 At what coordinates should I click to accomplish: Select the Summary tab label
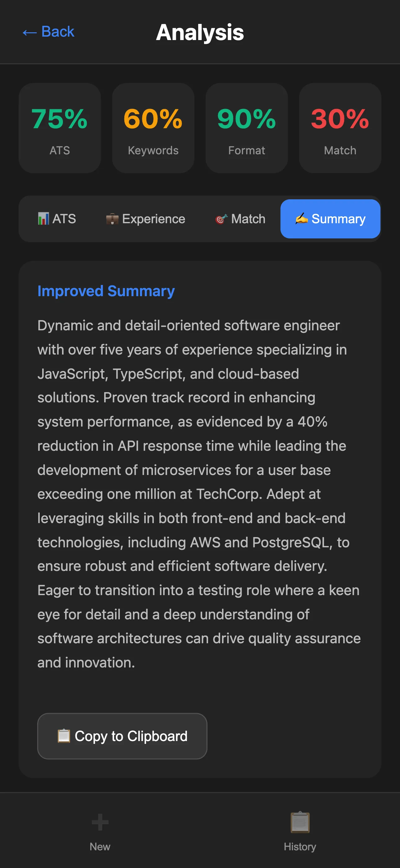(x=338, y=219)
